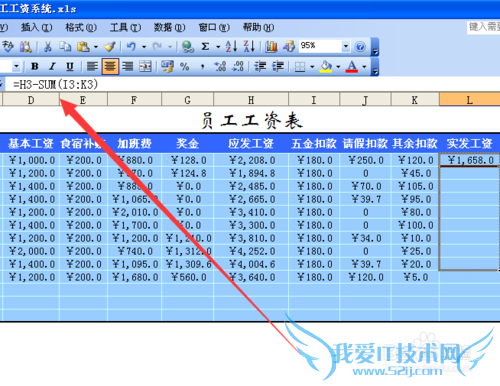This screenshot has width=500, height=386.
Task: Apply AutoSum to the selection
Action: (206, 47)
